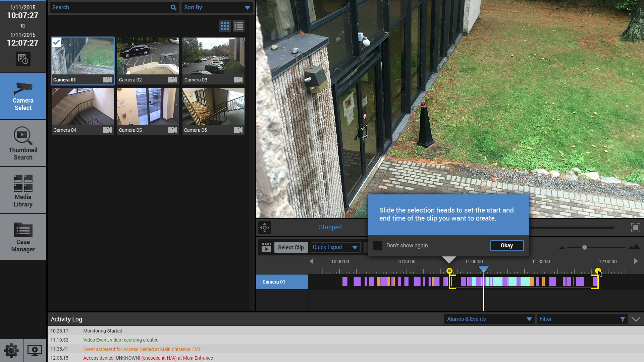Click the PTZ control crosshair icon
This screenshot has height=362, width=644.
pyautogui.click(x=265, y=228)
